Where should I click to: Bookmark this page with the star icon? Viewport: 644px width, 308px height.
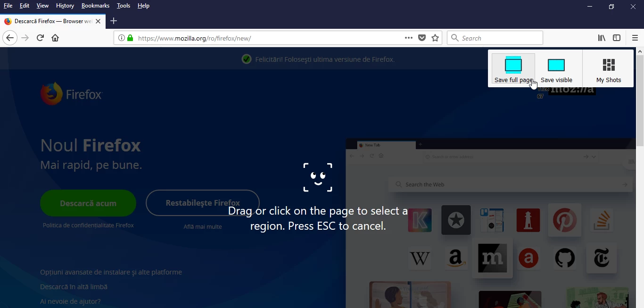click(435, 38)
